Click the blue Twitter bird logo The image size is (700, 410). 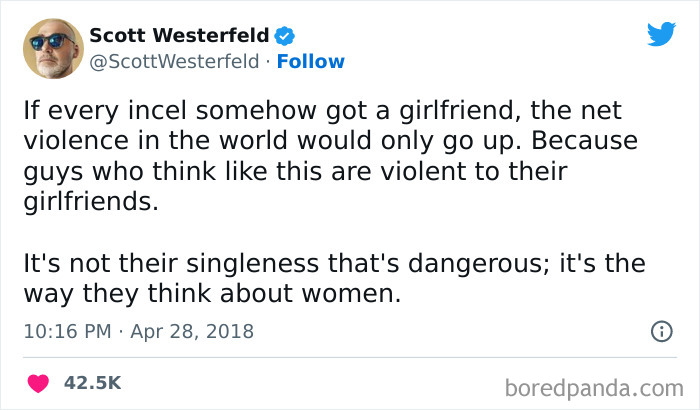[x=661, y=34]
